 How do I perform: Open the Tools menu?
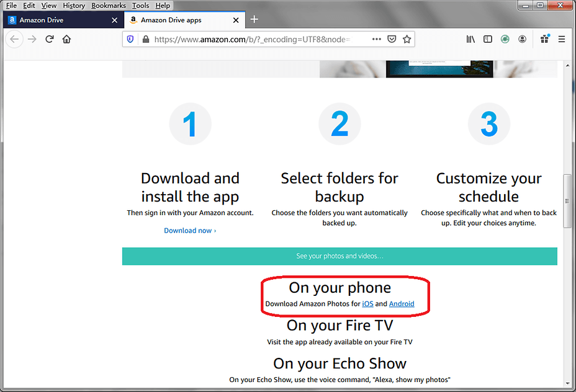click(x=141, y=6)
